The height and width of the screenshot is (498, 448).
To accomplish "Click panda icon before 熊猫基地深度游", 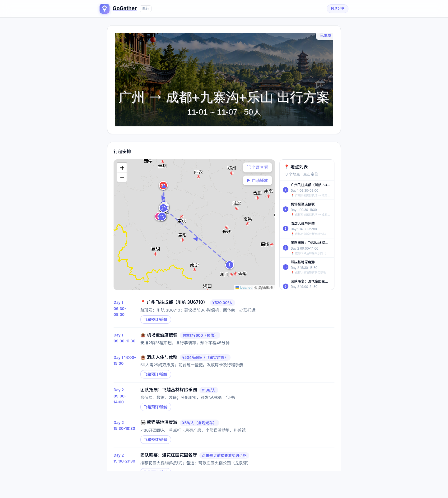I will click(x=143, y=423).
